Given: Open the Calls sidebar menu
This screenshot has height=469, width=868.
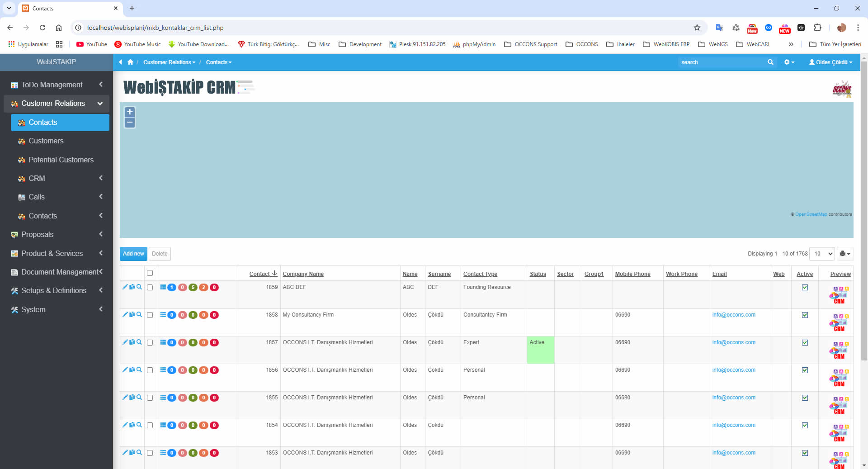Looking at the screenshot, I should click(60, 197).
